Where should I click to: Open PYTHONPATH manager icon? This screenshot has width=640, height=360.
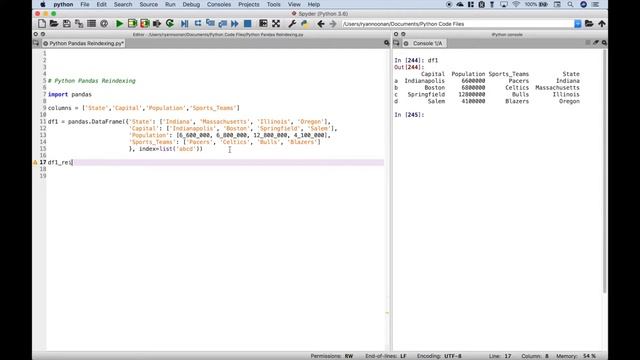(x=304, y=24)
